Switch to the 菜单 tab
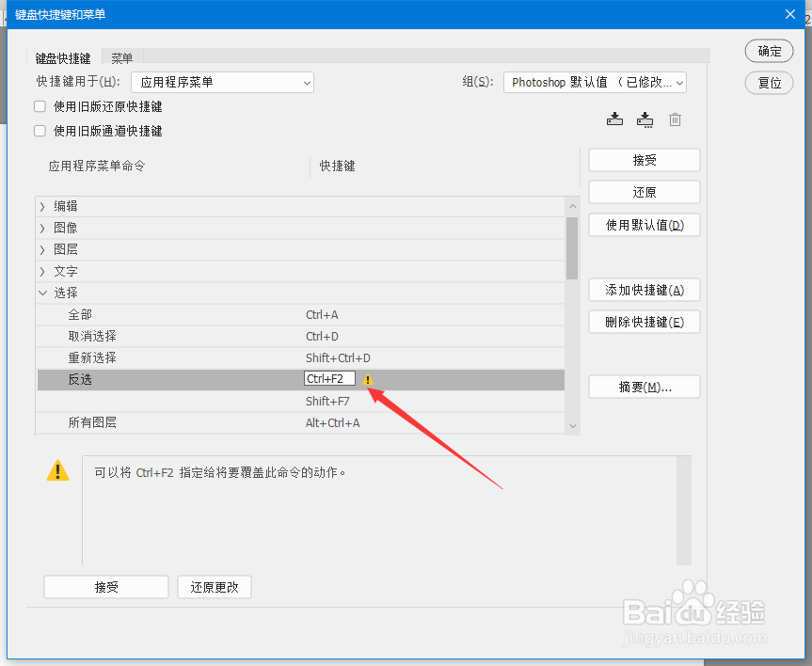 pos(121,57)
